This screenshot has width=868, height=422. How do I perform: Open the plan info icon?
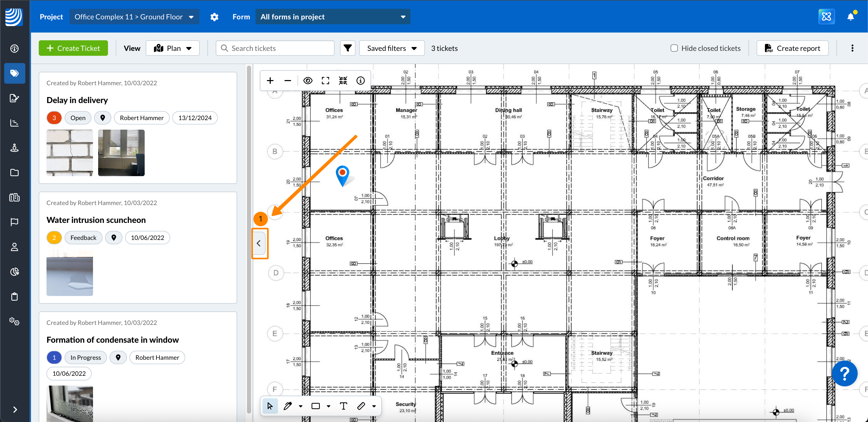[x=360, y=81]
